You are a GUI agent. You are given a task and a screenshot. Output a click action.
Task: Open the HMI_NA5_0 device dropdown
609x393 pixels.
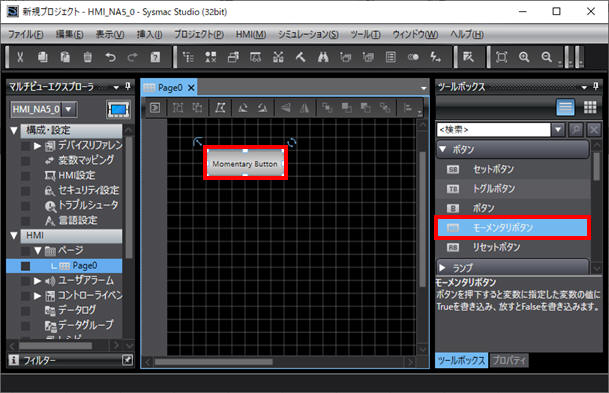click(69, 110)
